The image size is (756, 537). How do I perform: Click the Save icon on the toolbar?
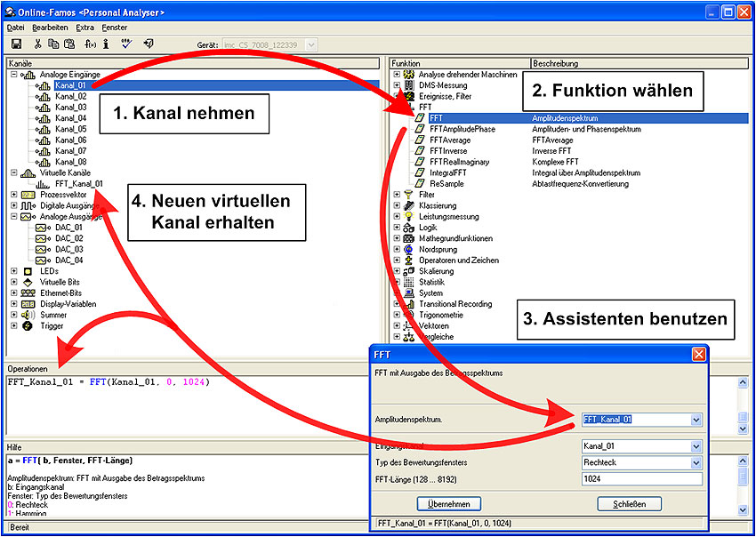coord(17,43)
